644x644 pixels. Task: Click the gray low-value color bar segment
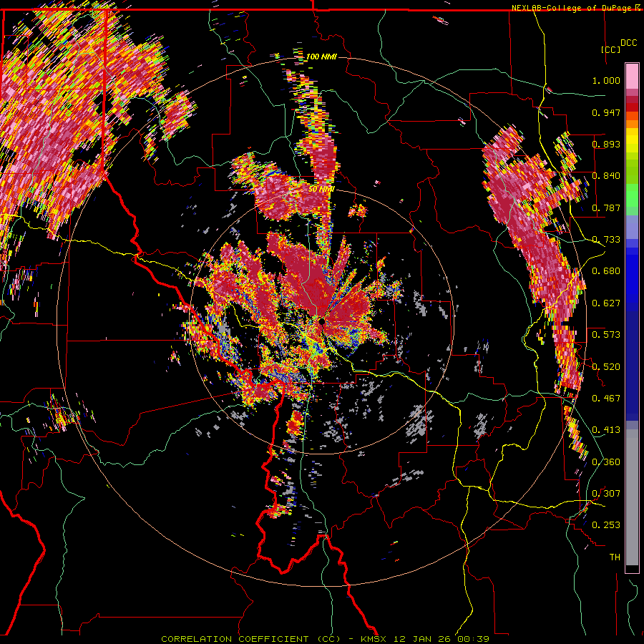pyautogui.click(x=632, y=497)
